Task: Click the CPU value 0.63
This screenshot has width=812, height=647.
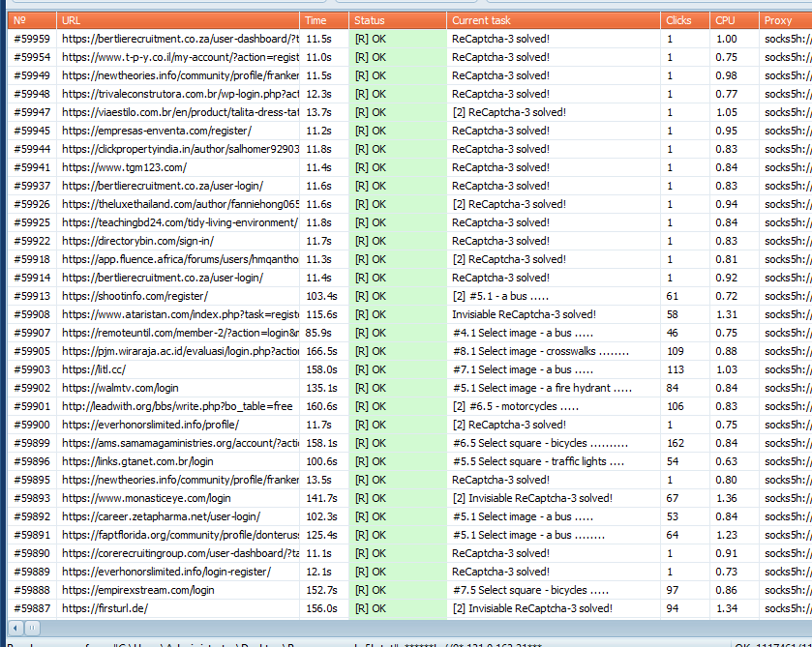Action: point(727,461)
